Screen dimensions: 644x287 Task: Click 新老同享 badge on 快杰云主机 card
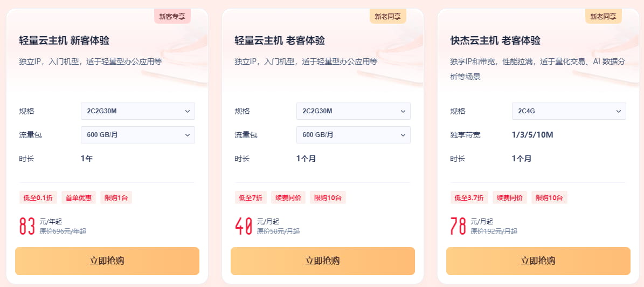click(604, 16)
